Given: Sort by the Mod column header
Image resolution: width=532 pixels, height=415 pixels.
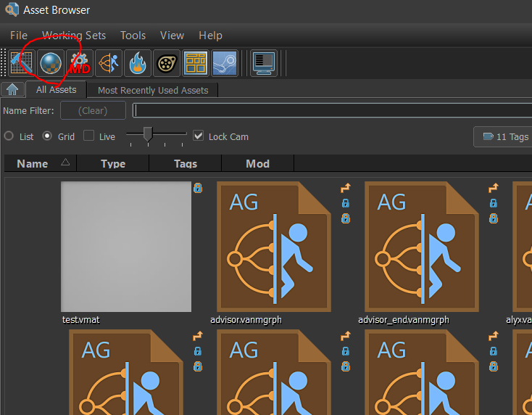Looking at the screenshot, I should (257, 164).
